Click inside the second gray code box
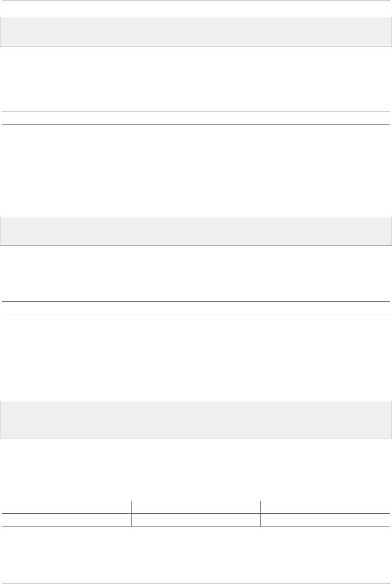392x584 pixels. [196, 231]
